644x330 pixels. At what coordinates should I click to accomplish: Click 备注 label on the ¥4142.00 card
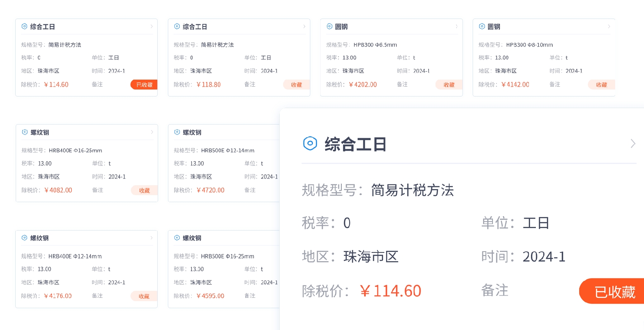click(555, 84)
